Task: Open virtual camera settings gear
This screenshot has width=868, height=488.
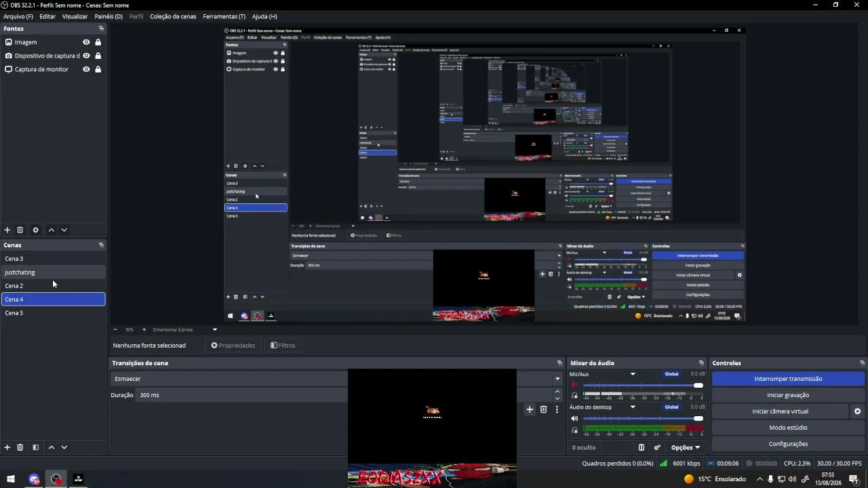Action: point(857,411)
